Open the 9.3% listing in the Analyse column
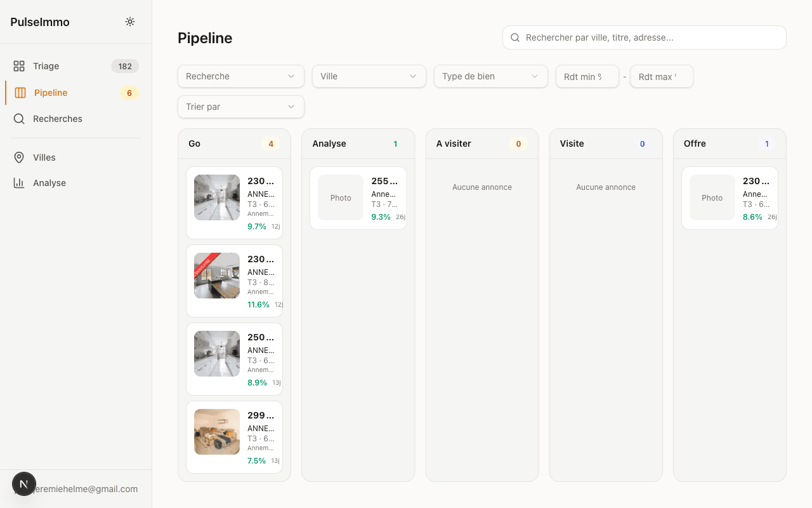The height and width of the screenshot is (508, 812). (x=358, y=197)
